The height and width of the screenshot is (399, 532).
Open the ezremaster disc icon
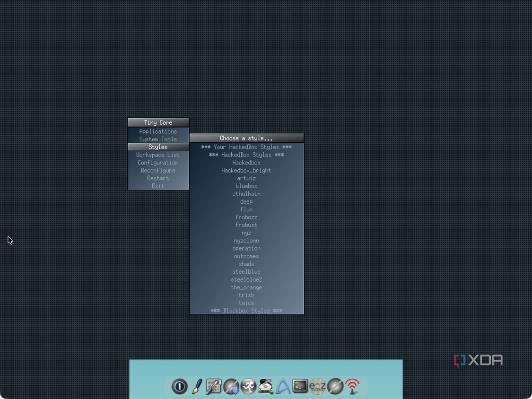[318, 386]
